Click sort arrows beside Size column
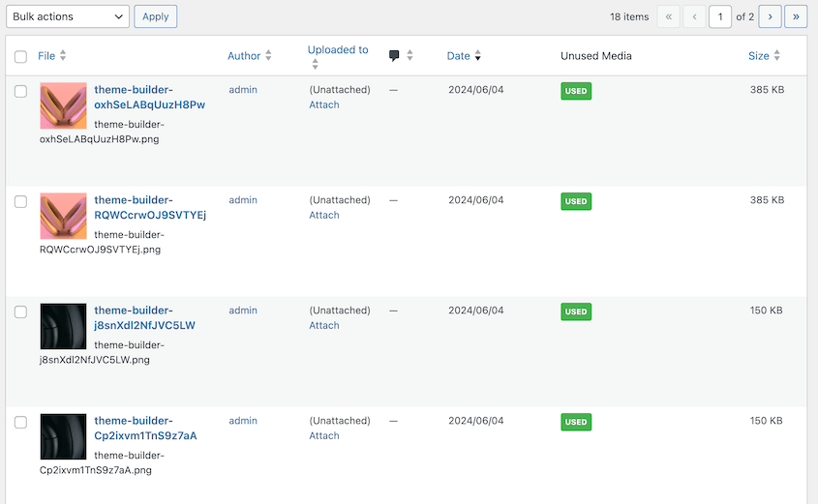Image resolution: width=818 pixels, height=504 pixels. 776,56
